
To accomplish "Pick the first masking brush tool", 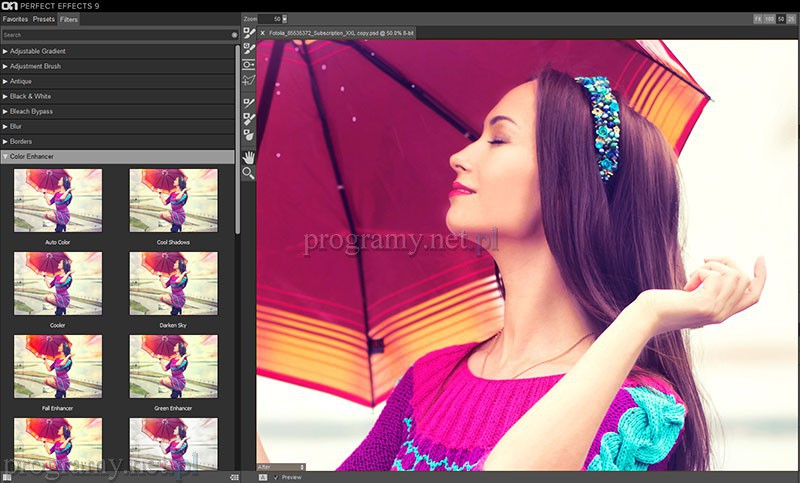I will (248, 33).
